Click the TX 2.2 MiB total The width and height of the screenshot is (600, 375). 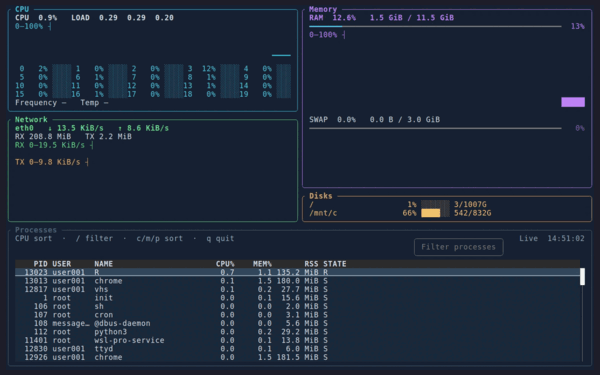pyautogui.click(x=108, y=137)
